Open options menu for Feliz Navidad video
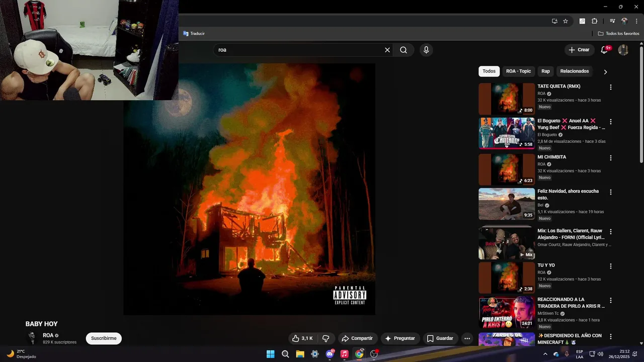644x362 pixels. (611, 192)
